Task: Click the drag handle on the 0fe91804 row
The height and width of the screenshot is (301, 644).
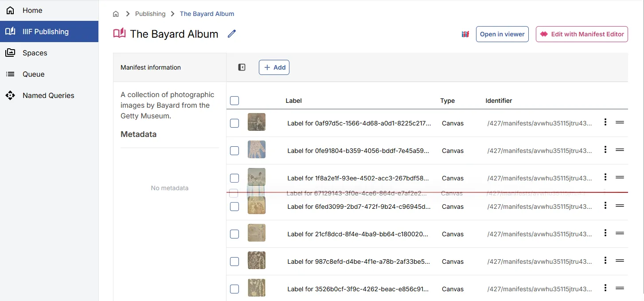Action: [620, 150]
